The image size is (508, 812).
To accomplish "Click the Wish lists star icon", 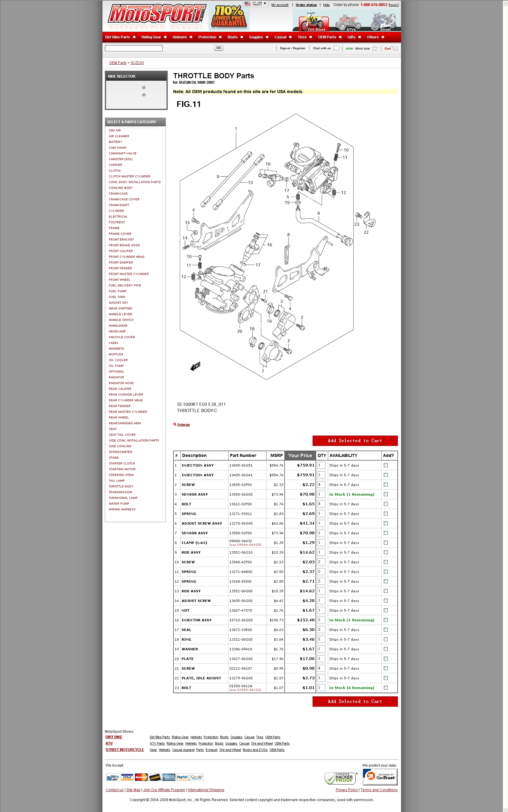I will [375, 48].
